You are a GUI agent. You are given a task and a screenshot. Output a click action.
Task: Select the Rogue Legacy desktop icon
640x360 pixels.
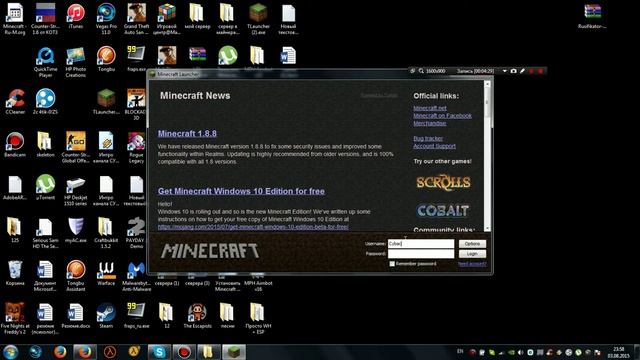coord(136,147)
